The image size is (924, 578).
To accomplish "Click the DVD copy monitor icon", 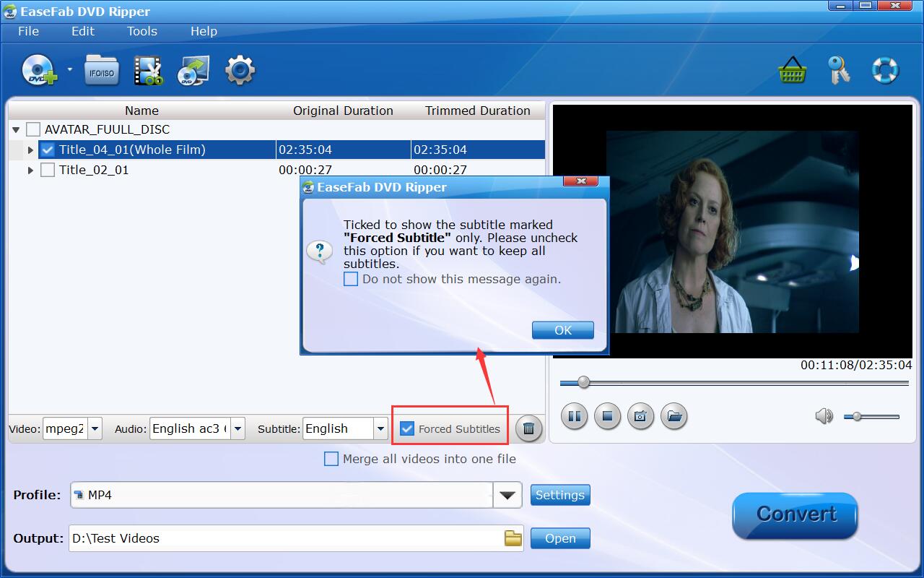I will [x=193, y=71].
